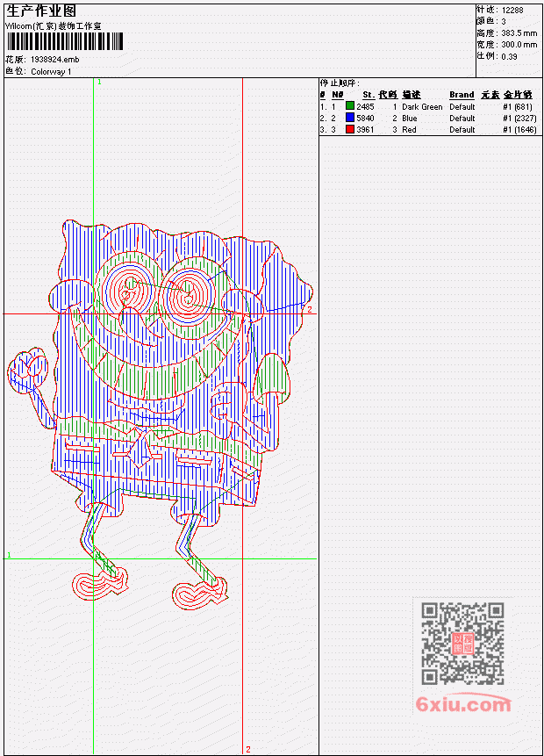Click the scale value '0.39'
This screenshot has height=756, width=544.
[509, 56]
